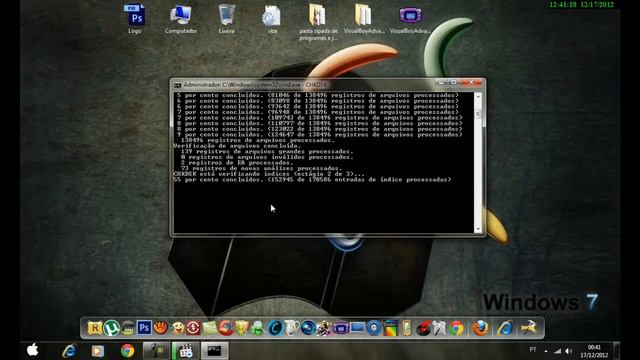Click the PT language indicator
This screenshot has height=360, width=640.
point(533,350)
